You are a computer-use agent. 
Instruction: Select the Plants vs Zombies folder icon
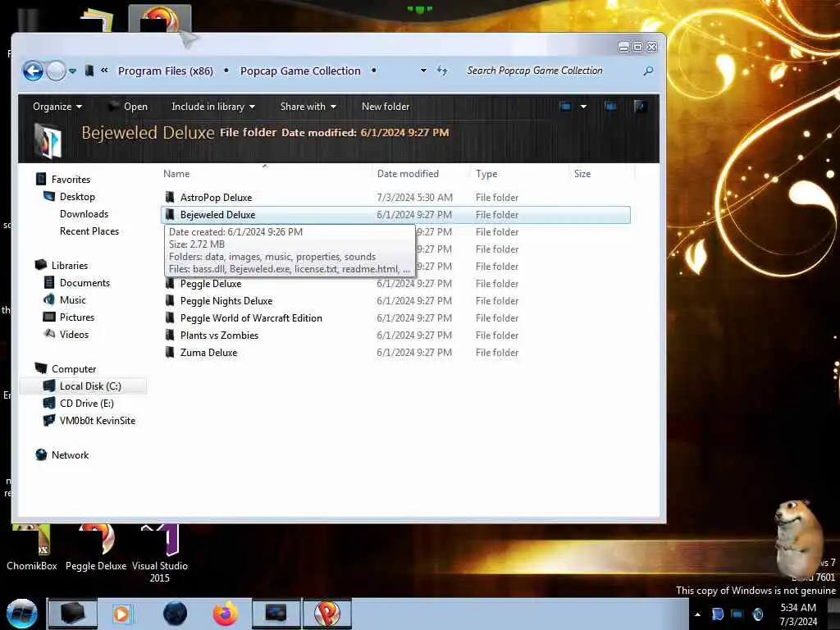tap(170, 336)
